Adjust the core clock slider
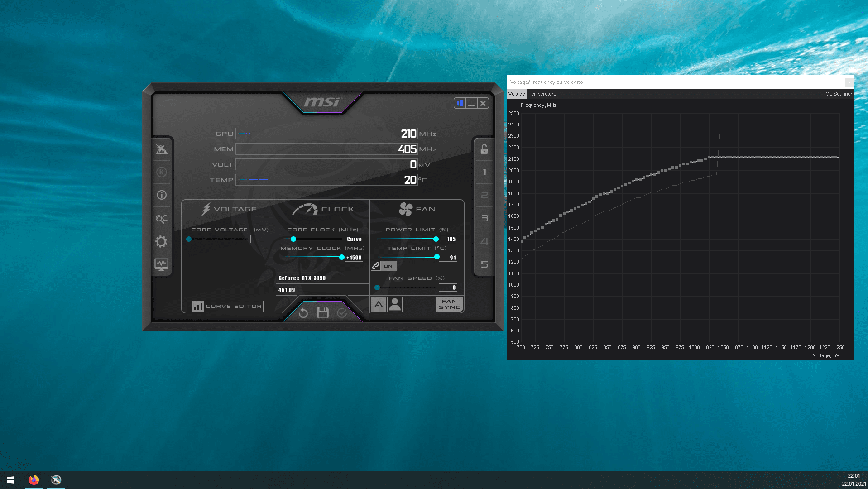The height and width of the screenshot is (489, 868). click(293, 239)
